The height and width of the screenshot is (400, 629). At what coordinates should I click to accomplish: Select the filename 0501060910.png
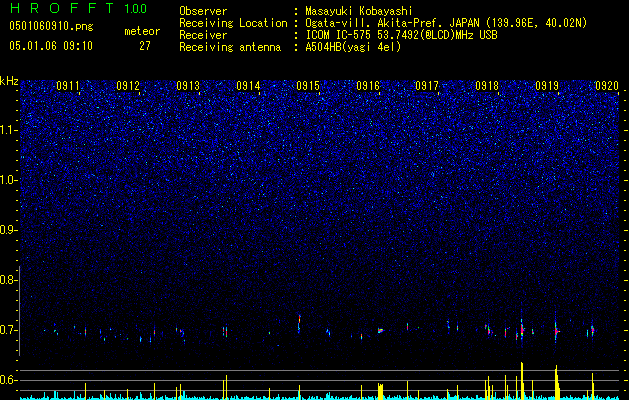(51, 26)
